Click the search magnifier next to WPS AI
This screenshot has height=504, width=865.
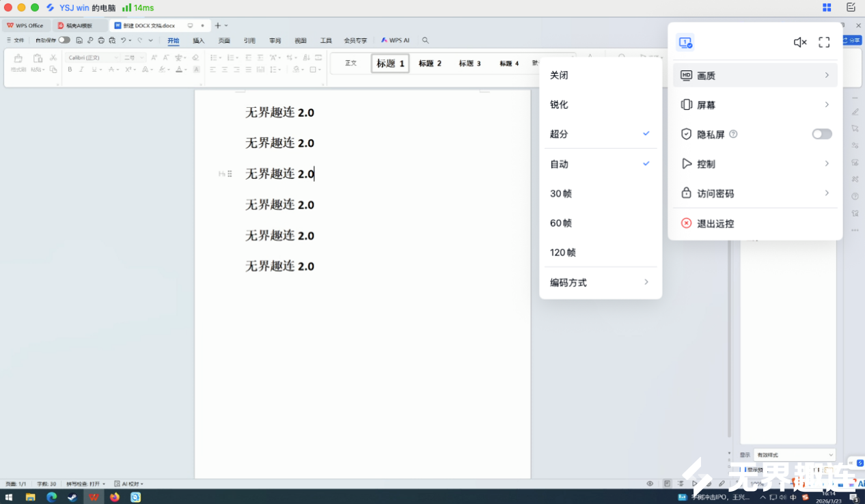click(x=426, y=41)
